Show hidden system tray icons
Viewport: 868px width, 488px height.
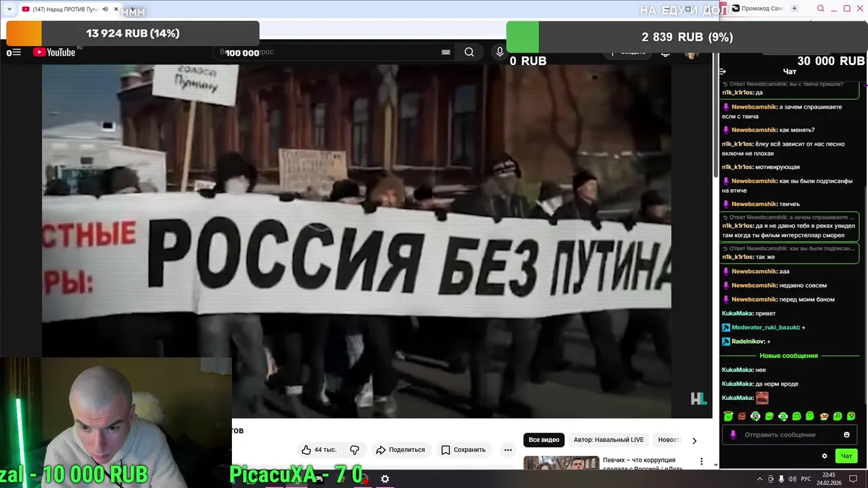pyautogui.click(x=759, y=479)
